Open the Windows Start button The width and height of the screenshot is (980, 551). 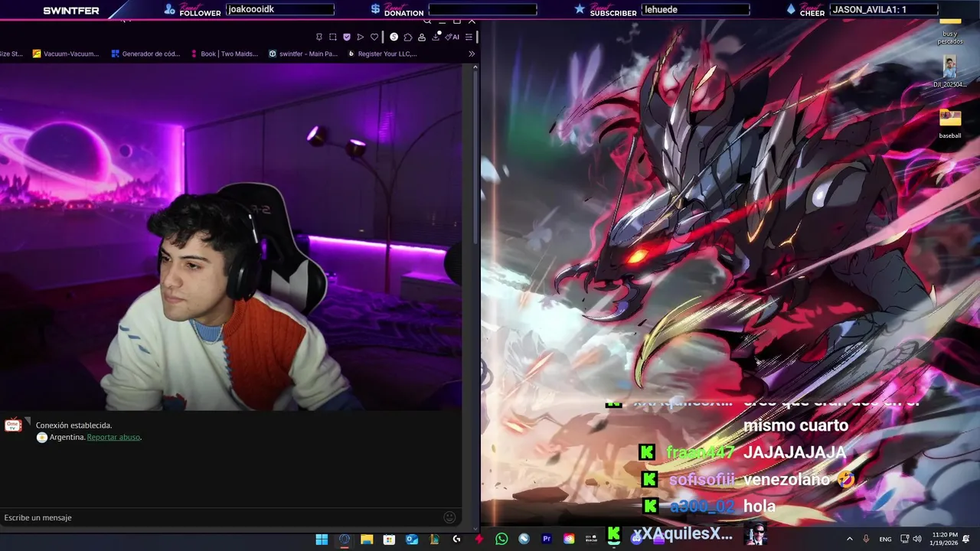click(322, 539)
